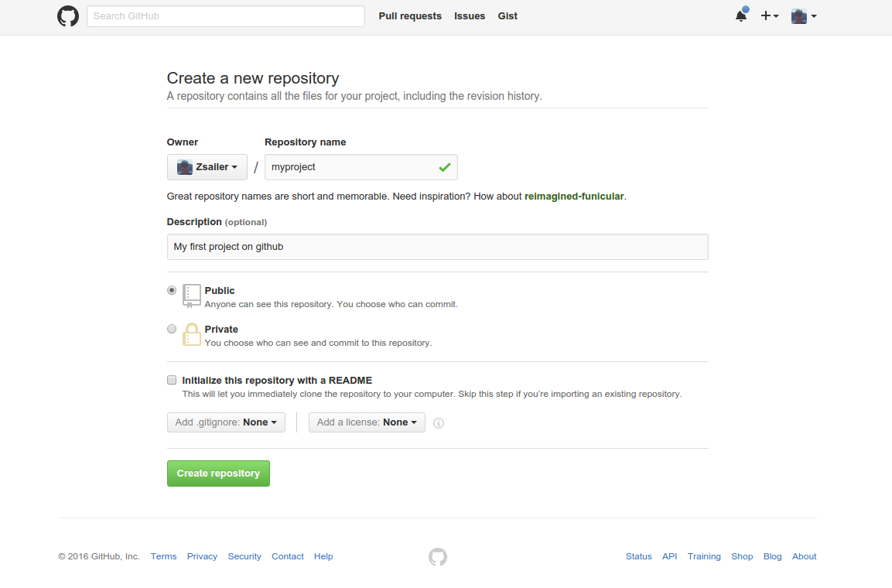This screenshot has width=892, height=588.
Task: Click the license info circle icon
Action: (439, 423)
